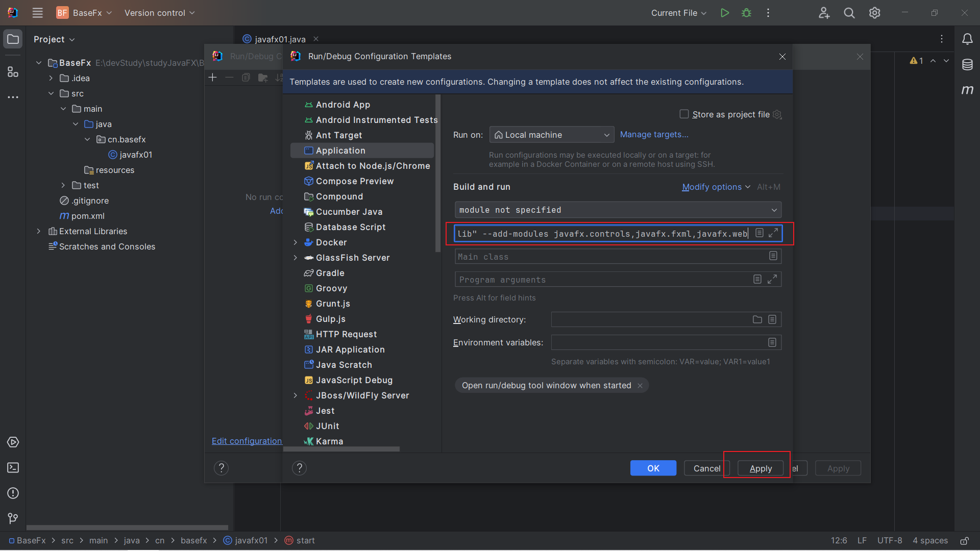Change the UTF-8 encoding in the status bar
The image size is (980, 551).
click(890, 540)
